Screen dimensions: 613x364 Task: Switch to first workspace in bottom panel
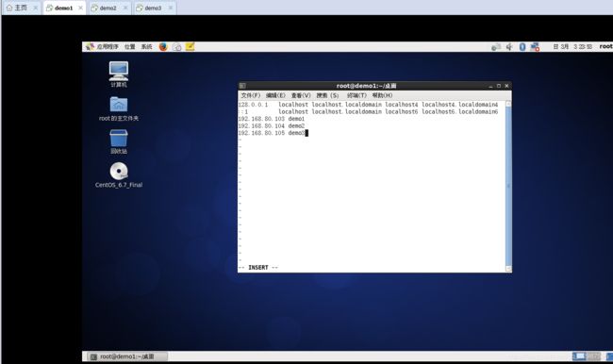pyautogui.click(x=579, y=356)
